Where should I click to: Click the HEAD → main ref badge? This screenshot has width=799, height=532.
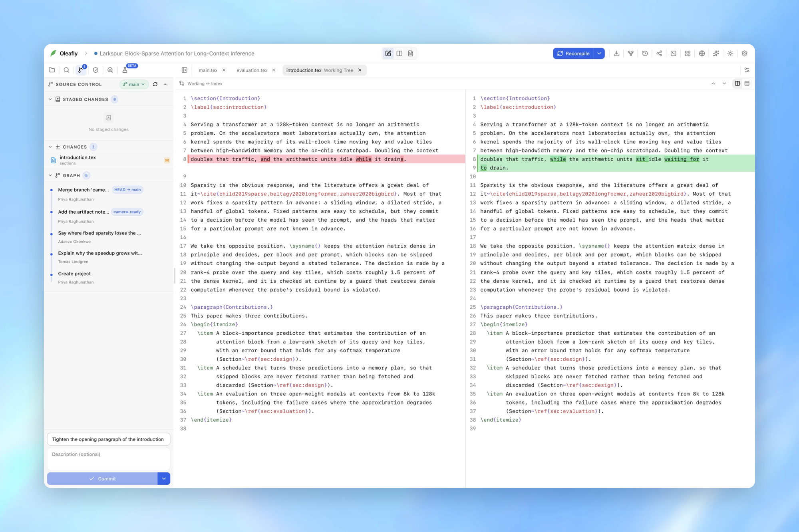(x=127, y=190)
